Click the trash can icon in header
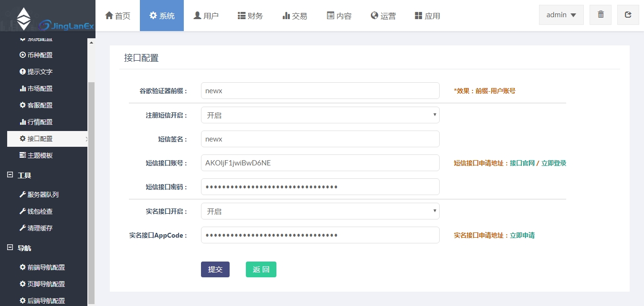 [x=601, y=15]
